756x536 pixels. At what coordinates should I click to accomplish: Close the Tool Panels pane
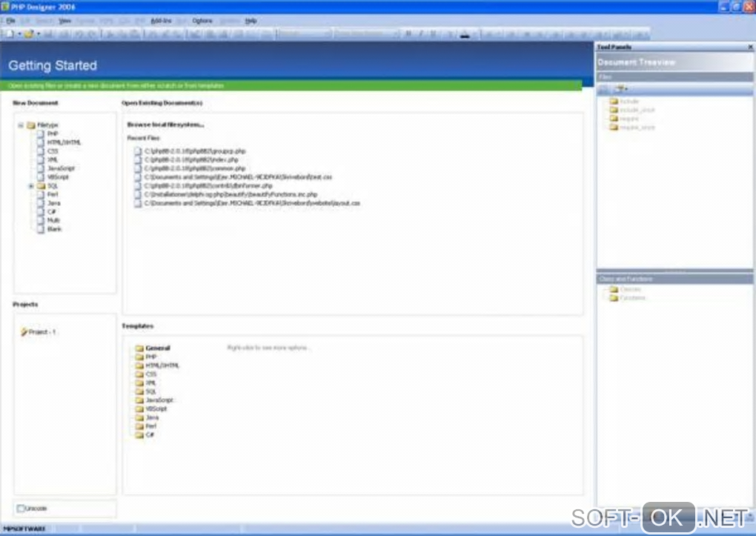point(750,47)
